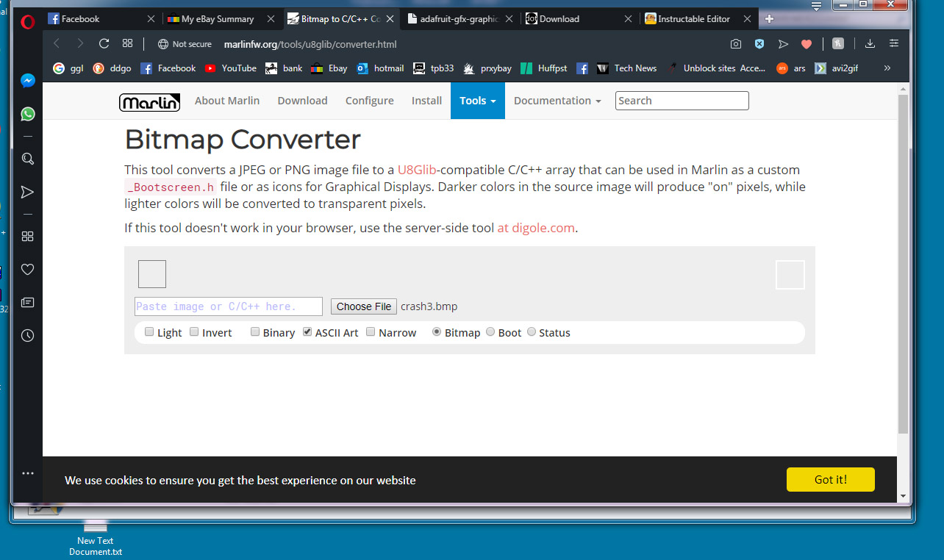The height and width of the screenshot is (560, 944).
Task: Expand the Tools dropdown menu
Action: click(478, 101)
